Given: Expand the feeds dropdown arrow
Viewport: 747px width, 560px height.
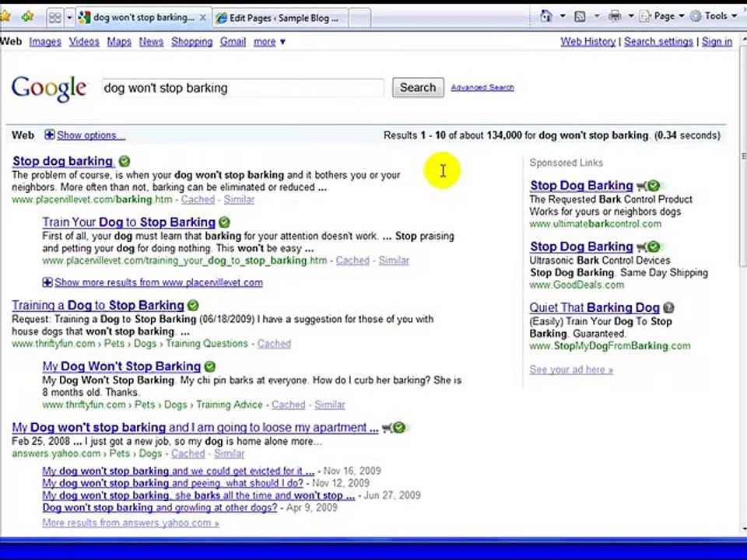Looking at the screenshot, I should [597, 16].
